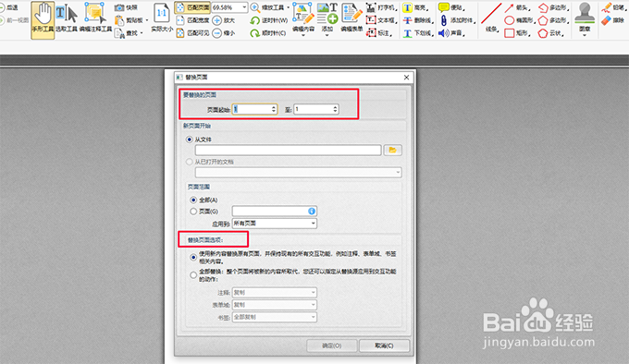Click the source file path input field
The width and height of the screenshot is (629, 364).
coord(288,151)
